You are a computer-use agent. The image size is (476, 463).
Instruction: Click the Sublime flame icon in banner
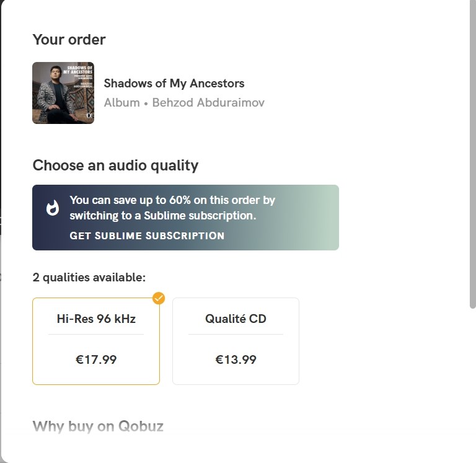[52, 208]
